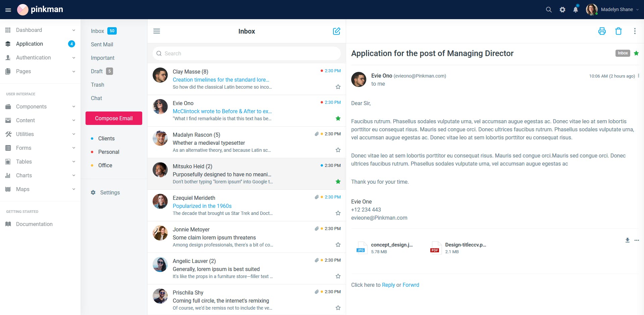
Task: Star the Jonnie Metoyer email
Action: (338, 245)
